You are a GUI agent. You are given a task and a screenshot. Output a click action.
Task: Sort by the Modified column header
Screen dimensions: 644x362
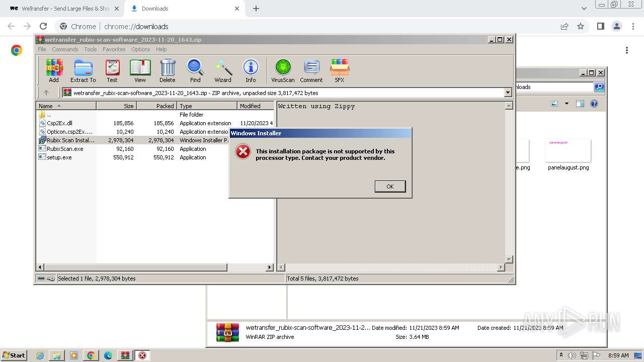coord(255,106)
